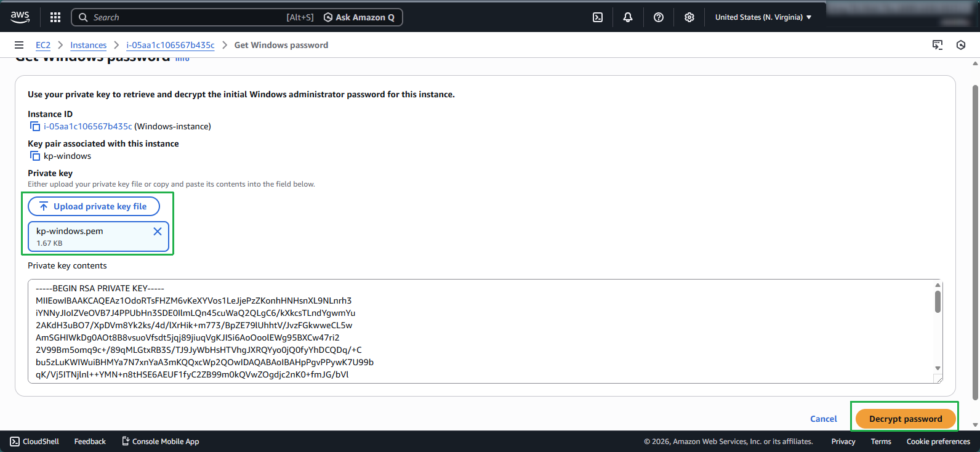The width and height of the screenshot is (980, 452).
Task: Open the AWS home logo
Action: tap(20, 17)
